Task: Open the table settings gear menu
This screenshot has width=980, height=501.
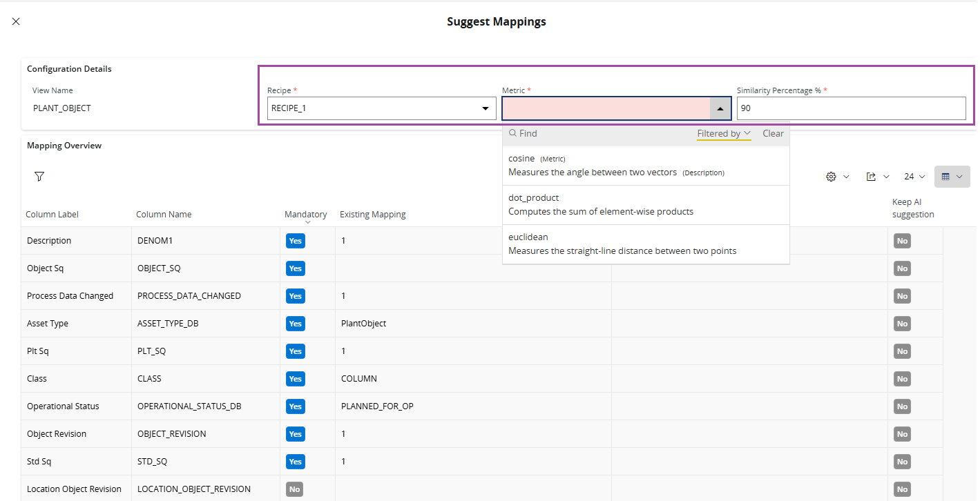Action: coord(832,177)
